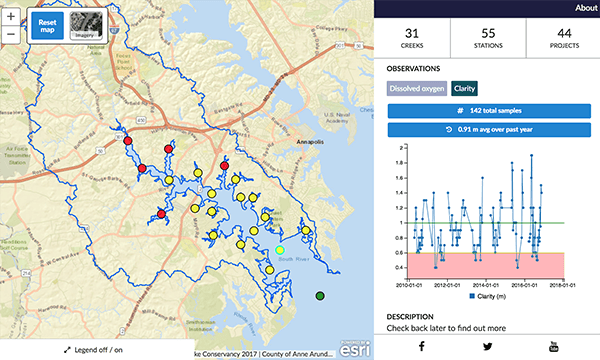Click the 0.91 m avg over past year bar
The height and width of the screenshot is (360, 600).
pyautogui.click(x=489, y=130)
